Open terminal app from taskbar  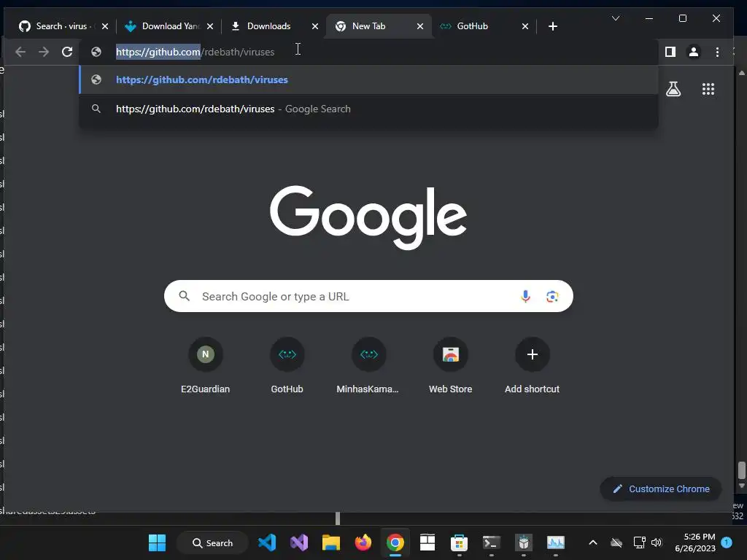491,542
